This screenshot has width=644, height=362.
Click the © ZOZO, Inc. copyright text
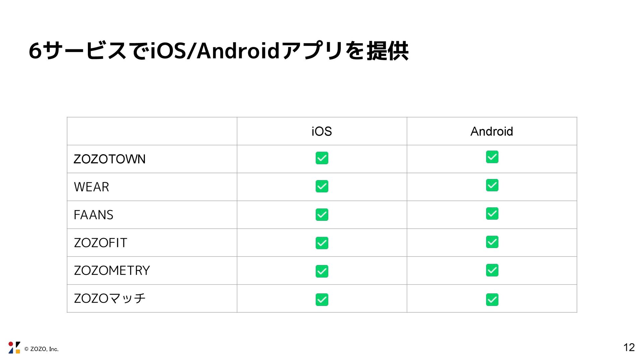coord(41,349)
